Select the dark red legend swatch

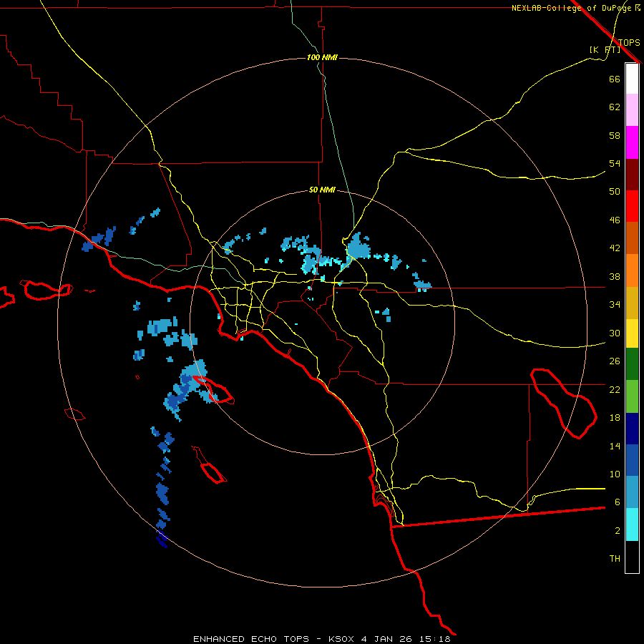pos(632,175)
